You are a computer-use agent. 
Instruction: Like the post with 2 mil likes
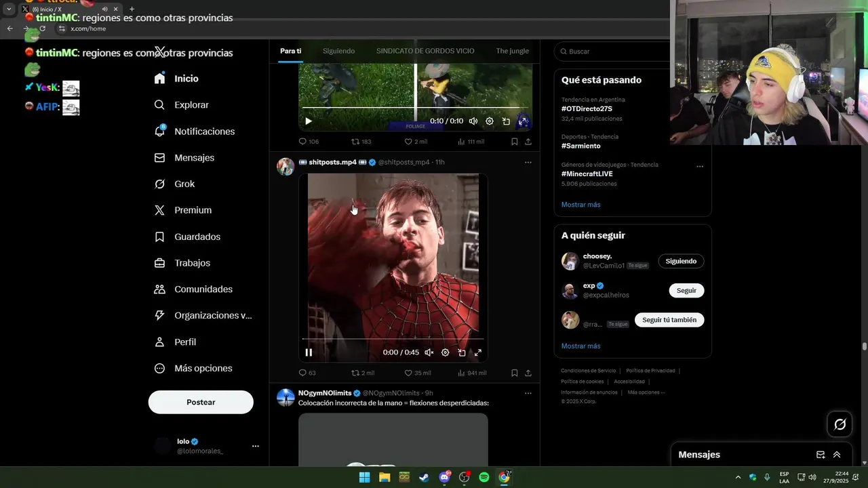pyautogui.click(x=408, y=142)
